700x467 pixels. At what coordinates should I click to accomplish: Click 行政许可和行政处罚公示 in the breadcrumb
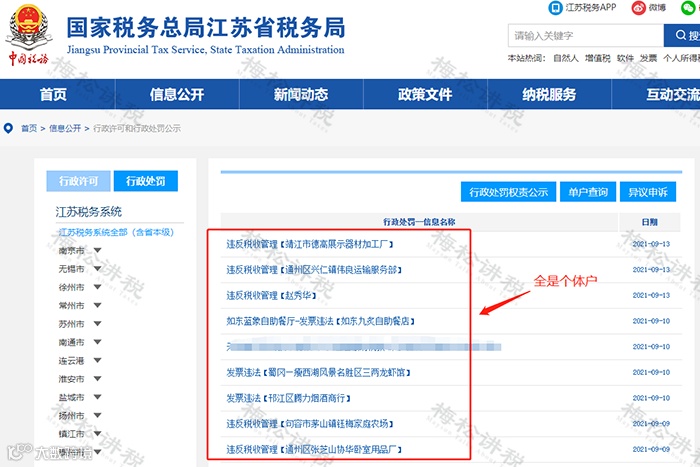pos(137,129)
